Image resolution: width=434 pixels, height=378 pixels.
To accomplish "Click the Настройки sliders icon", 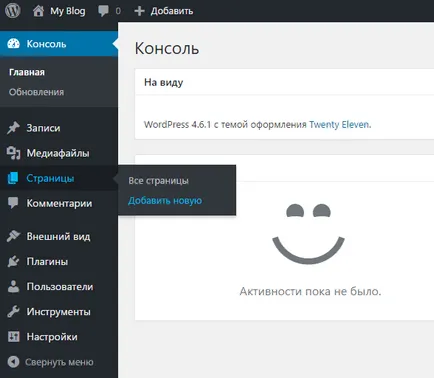I will (14, 337).
